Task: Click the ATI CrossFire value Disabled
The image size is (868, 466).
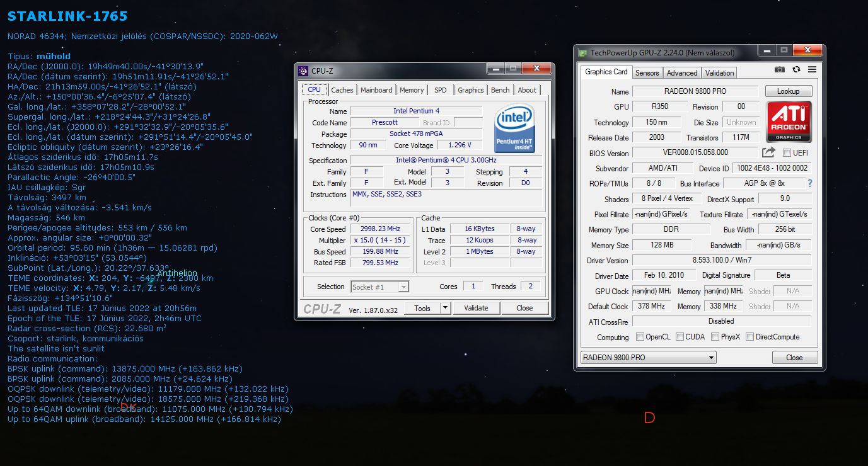Action: point(722,321)
